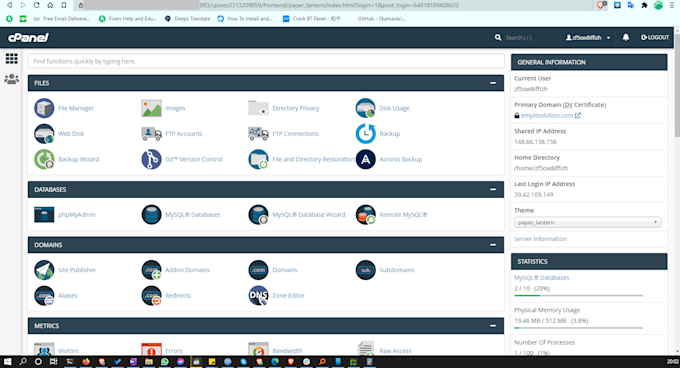
Task: Open the phpMyAdmin icon
Action: click(x=44, y=215)
